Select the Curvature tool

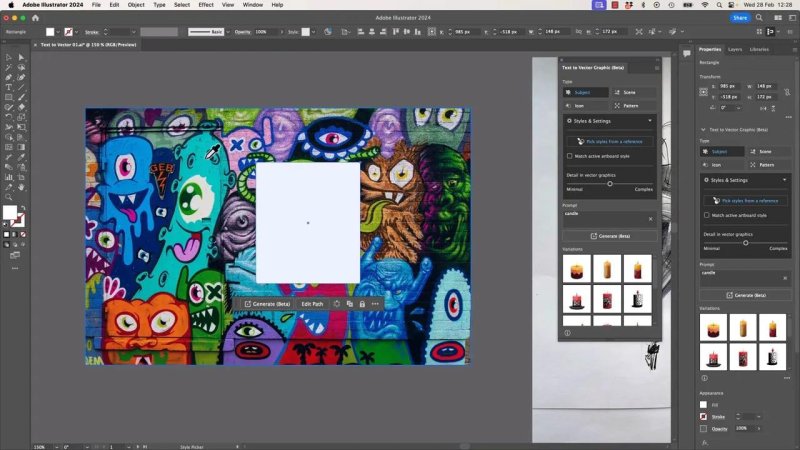21,78
